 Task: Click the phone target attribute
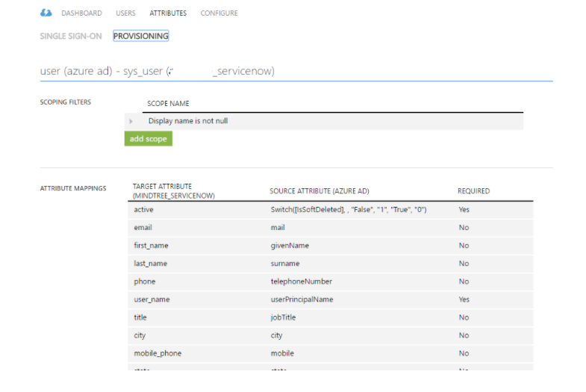coord(144,281)
